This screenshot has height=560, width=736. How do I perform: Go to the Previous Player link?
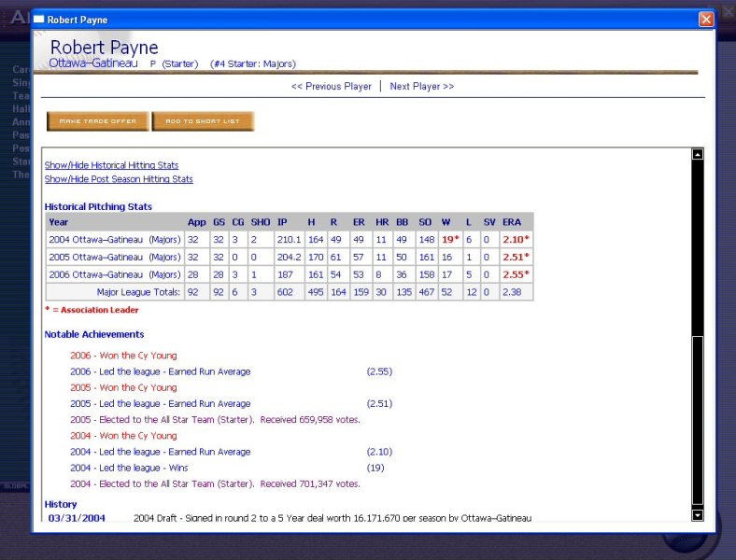[331, 87]
